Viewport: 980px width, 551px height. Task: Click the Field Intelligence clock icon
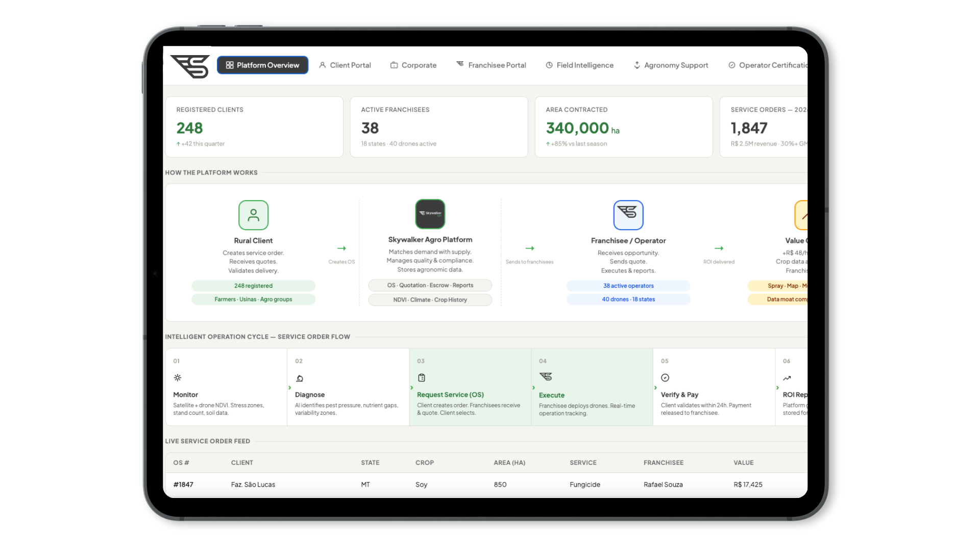pos(549,65)
